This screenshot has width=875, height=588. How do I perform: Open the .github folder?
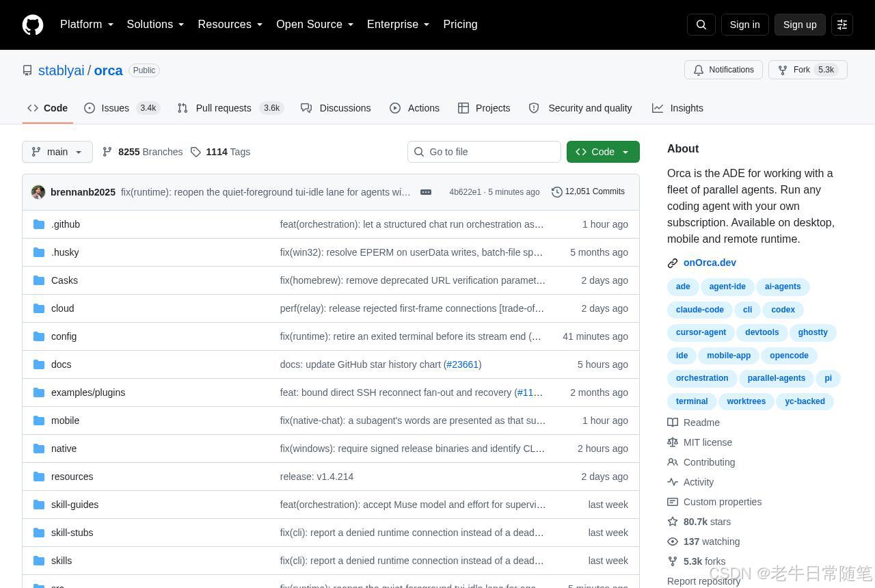(x=66, y=224)
